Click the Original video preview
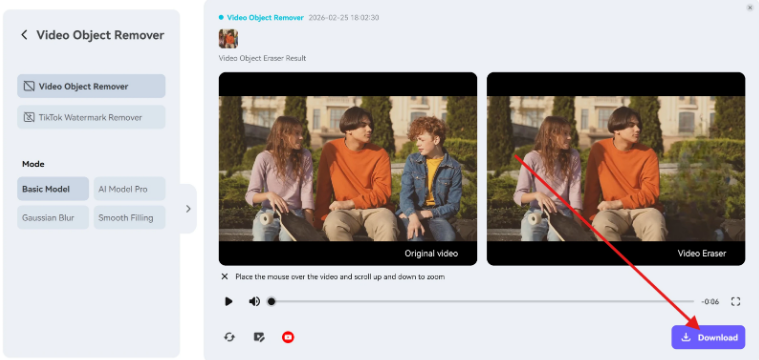Image resolution: width=759 pixels, height=360 pixels. click(x=348, y=168)
